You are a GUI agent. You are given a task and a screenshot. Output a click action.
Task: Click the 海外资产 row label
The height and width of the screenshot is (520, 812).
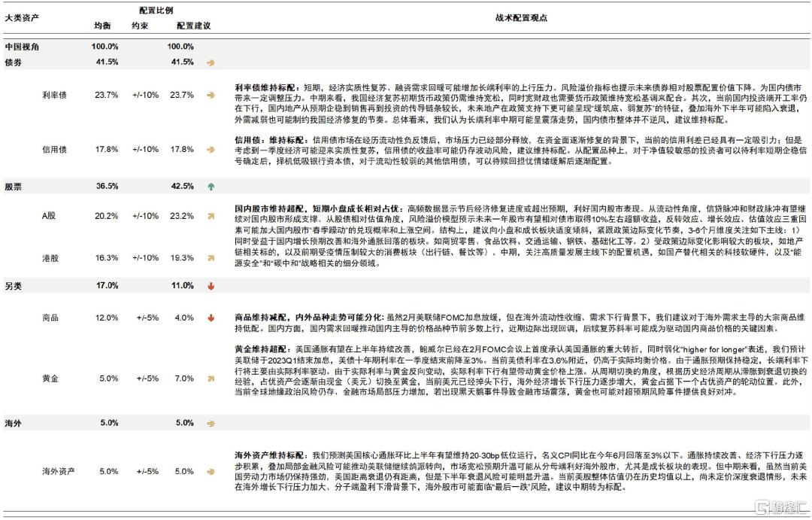[x=59, y=472]
